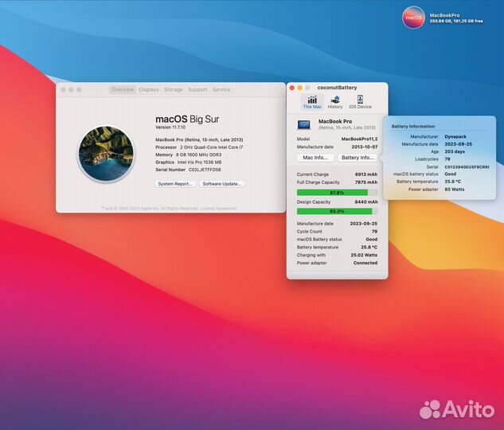Viewport: 504px width, 430px height.
Task: Click the 93.3% design capacity bar
Action: click(x=337, y=212)
